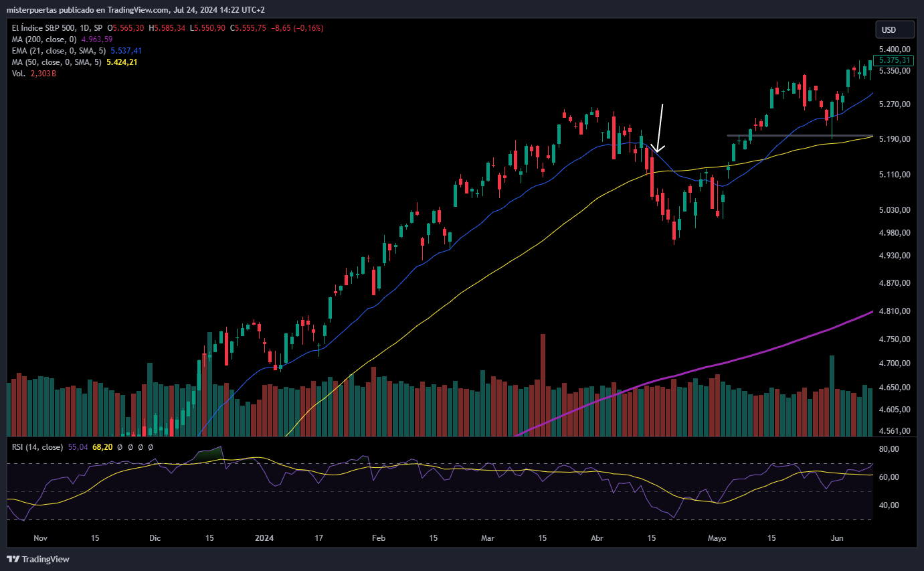Click the 40,00 RSI axis label
The width and height of the screenshot is (924, 571).
tap(889, 505)
